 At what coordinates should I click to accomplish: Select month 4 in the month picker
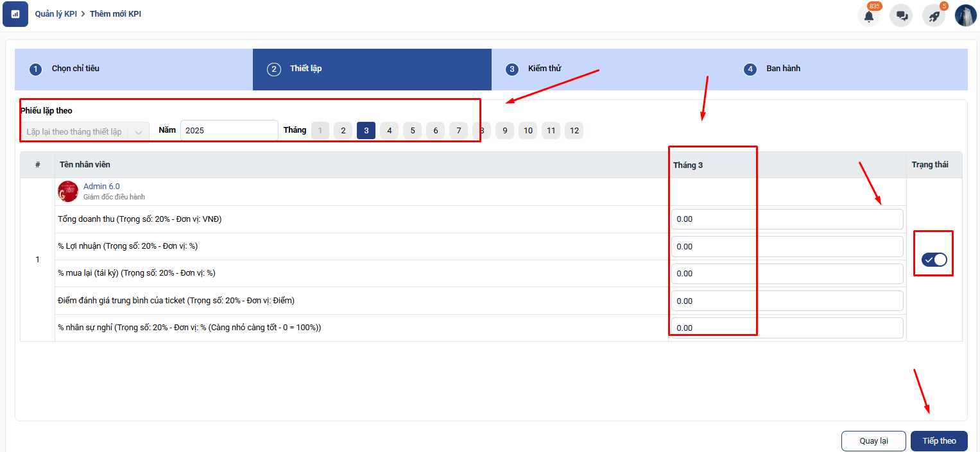coord(389,131)
